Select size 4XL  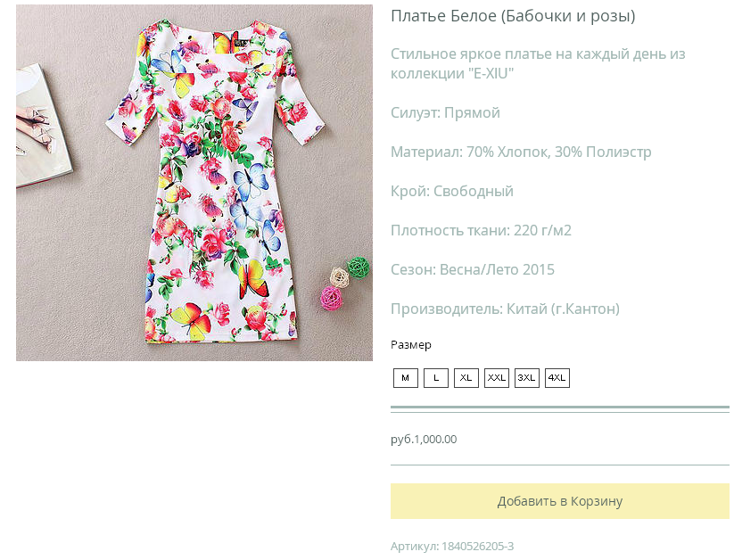(x=557, y=378)
